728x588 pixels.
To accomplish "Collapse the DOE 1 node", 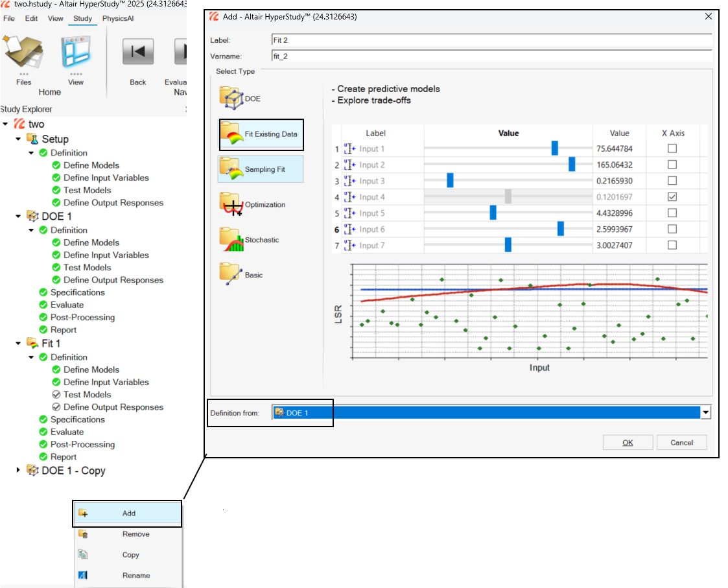I will coord(18,217).
